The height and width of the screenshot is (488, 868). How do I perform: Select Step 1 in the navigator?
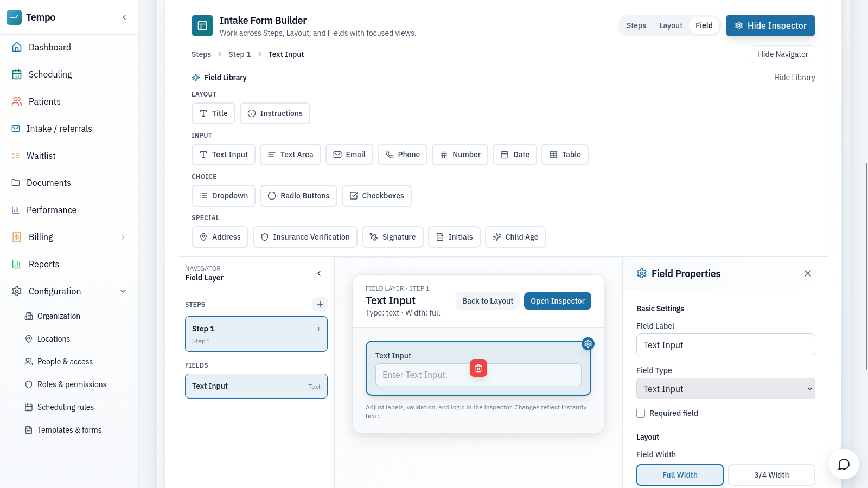(256, 334)
